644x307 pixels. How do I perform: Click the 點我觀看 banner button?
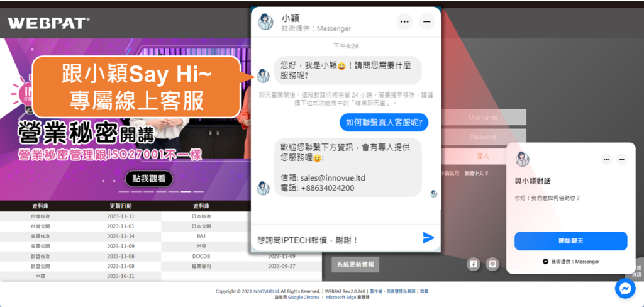click(x=149, y=179)
